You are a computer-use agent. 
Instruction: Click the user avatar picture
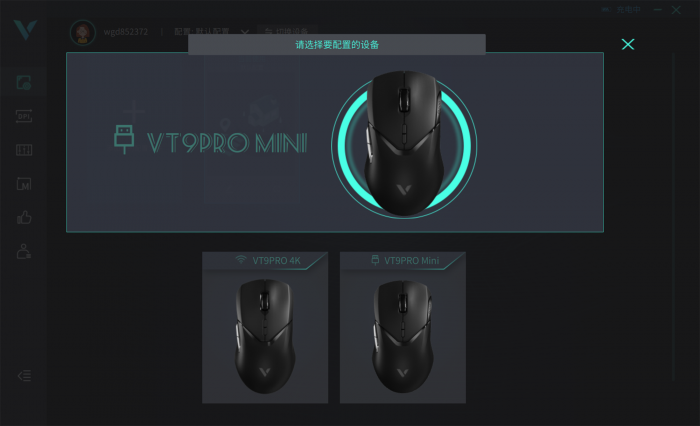(83, 32)
